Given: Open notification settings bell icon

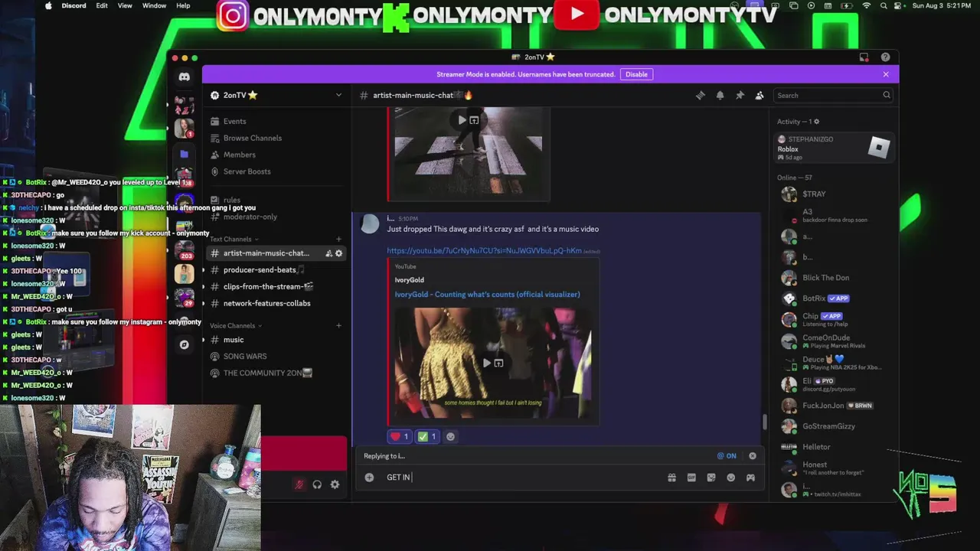Looking at the screenshot, I should (x=720, y=96).
